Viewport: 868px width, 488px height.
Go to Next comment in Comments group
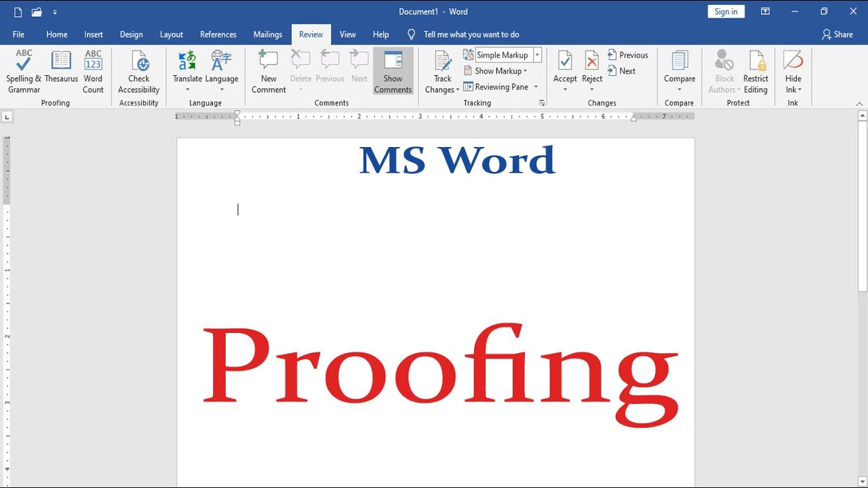(359, 66)
